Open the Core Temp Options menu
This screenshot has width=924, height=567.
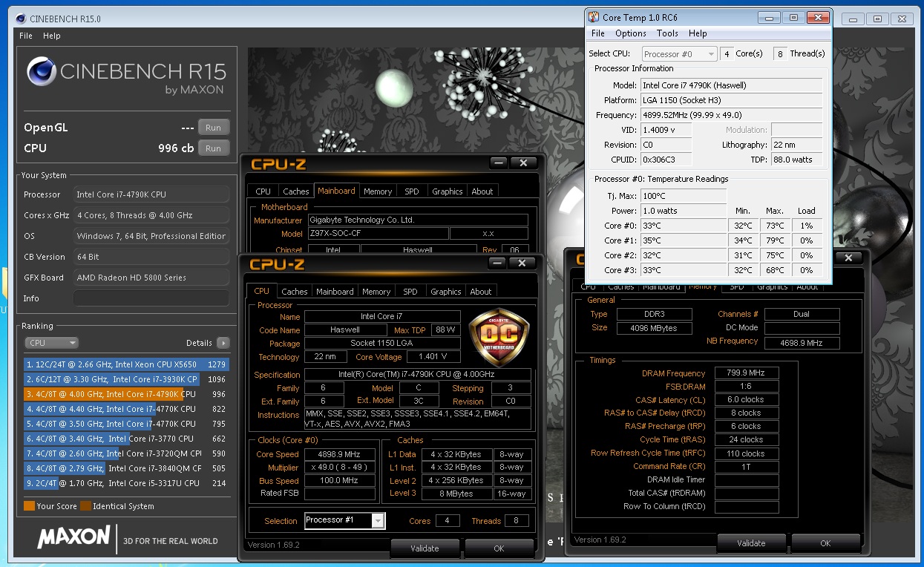pos(631,33)
